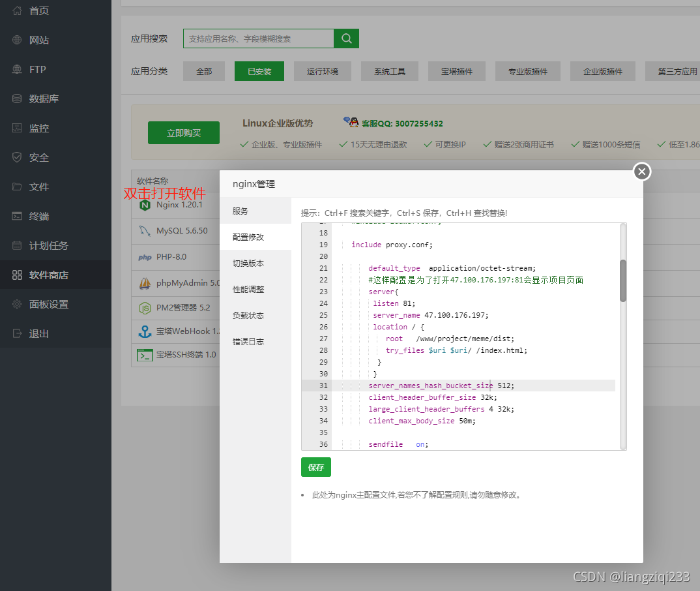Click 'sendfile on;' on line 36
The image size is (700, 591).
tap(398, 444)
